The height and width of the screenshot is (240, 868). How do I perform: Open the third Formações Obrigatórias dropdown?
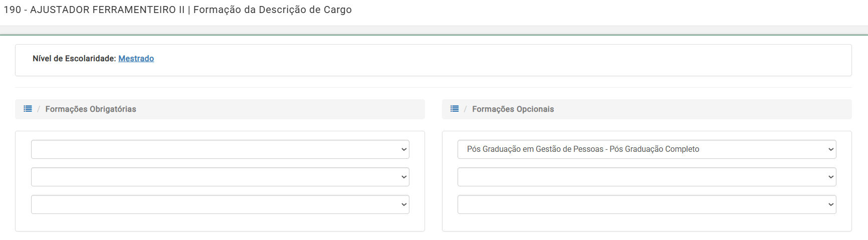[220, 204]
